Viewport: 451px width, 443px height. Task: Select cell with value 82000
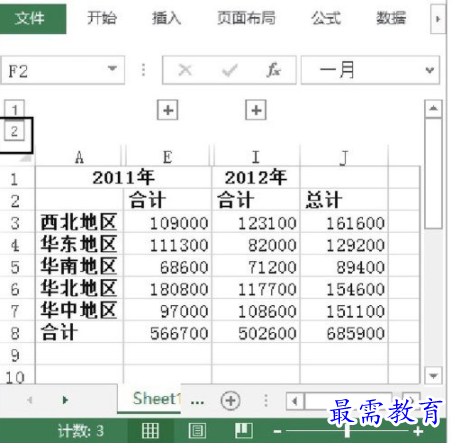pos(256,244)
